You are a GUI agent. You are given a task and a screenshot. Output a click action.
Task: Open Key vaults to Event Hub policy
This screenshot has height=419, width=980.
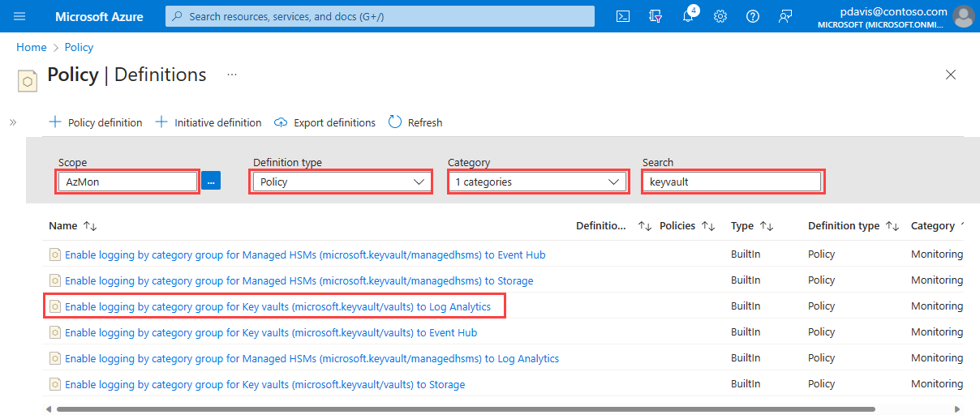pyautogui.click(x=271, y=332)
